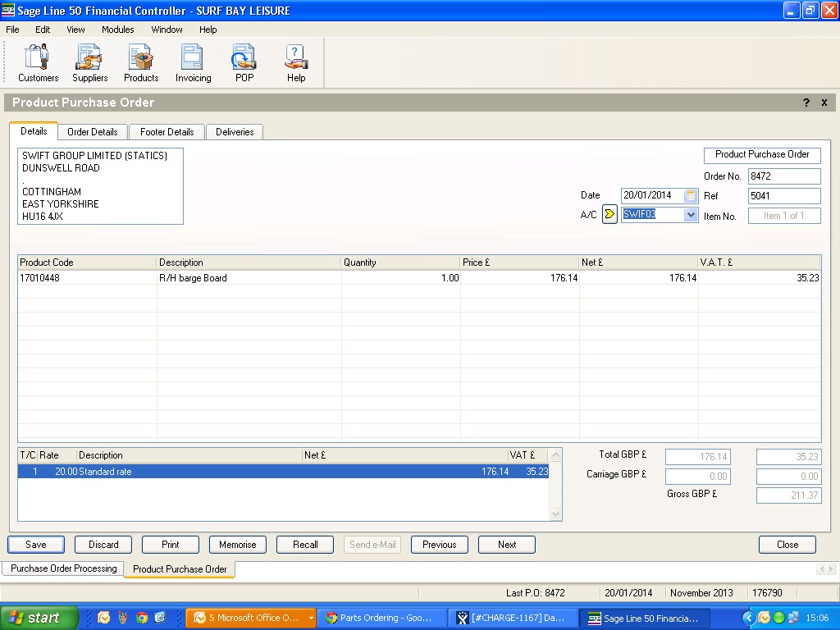Select the Purchase Order Processing window tab

coord(63,568)
